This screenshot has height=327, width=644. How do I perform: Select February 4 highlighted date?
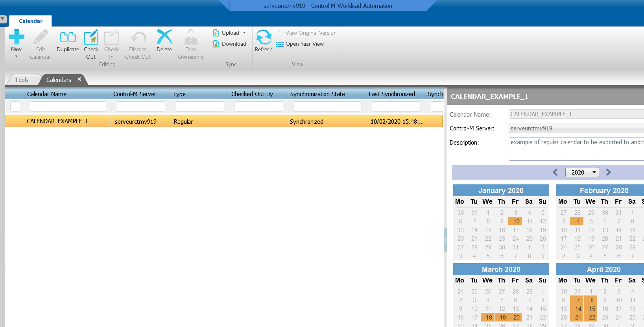pyautogui.click(x=578, y=221)
